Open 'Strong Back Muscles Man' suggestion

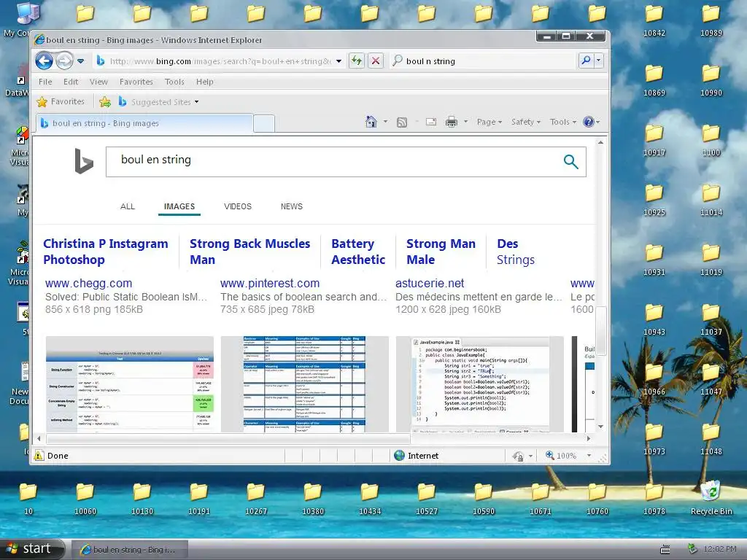249,252
